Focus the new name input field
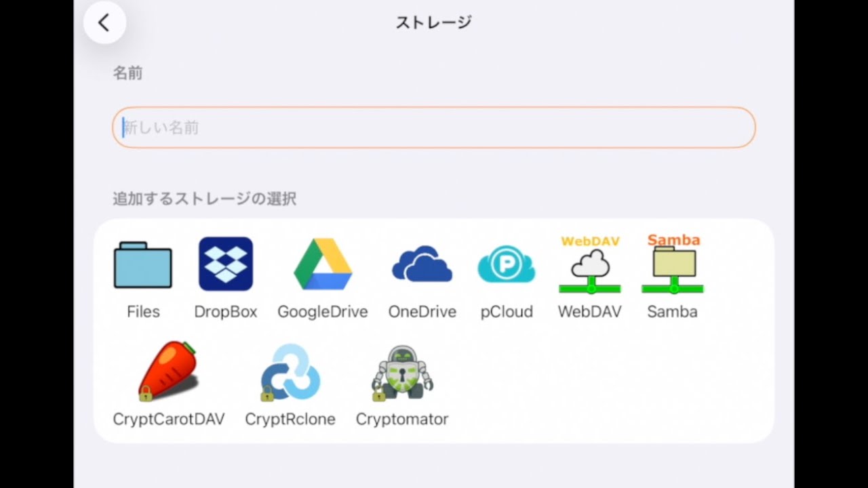Screen dimensions: 868x488 pos(434,127)
